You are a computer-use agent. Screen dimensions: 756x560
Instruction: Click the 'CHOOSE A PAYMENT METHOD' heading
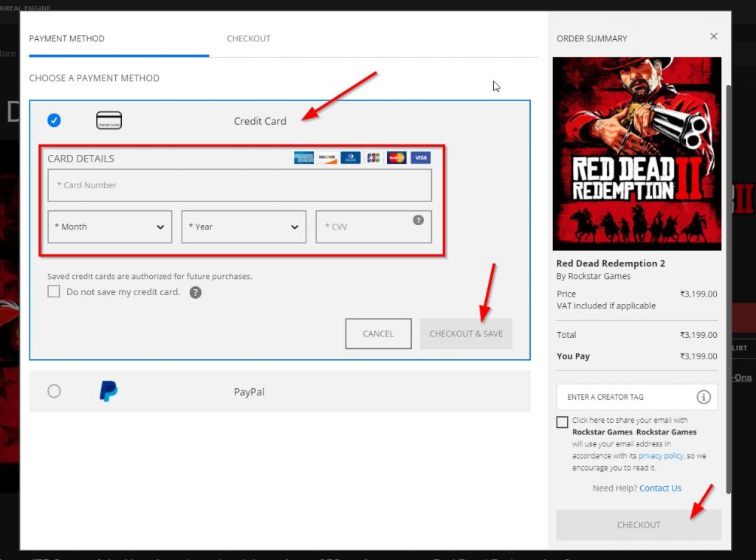pos(94,78)
